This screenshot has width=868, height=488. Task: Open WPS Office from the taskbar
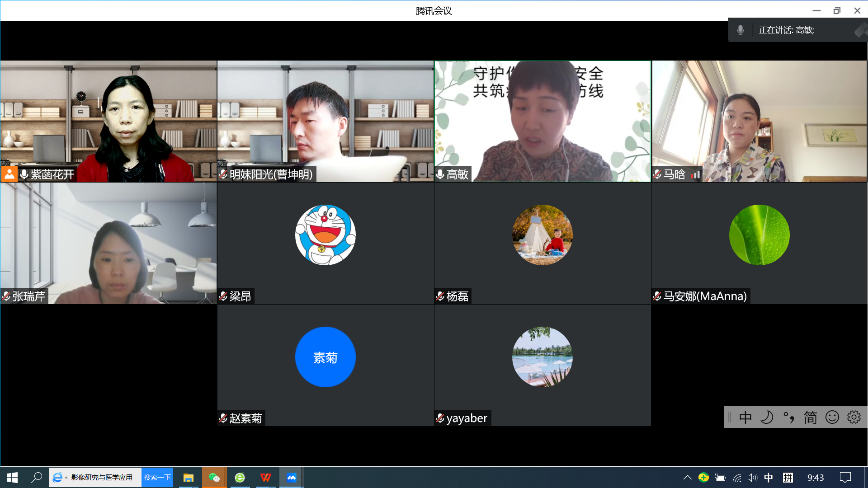[265, 478]
